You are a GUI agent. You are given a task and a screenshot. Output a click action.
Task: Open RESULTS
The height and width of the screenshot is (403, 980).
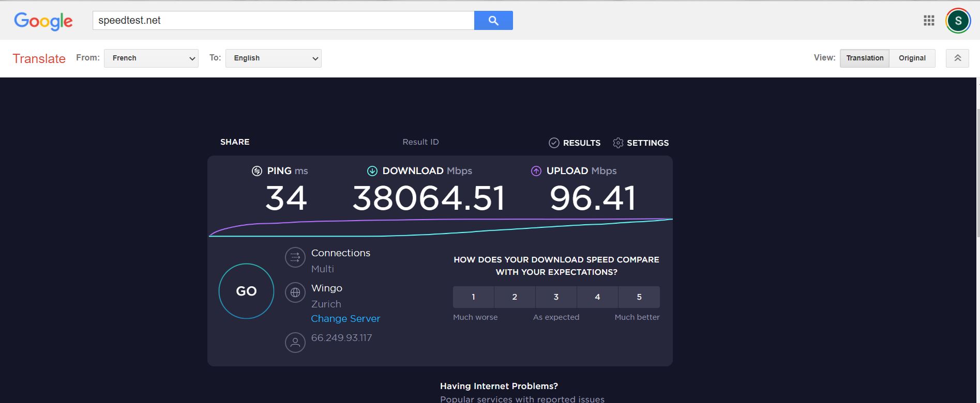click(581, 143)
